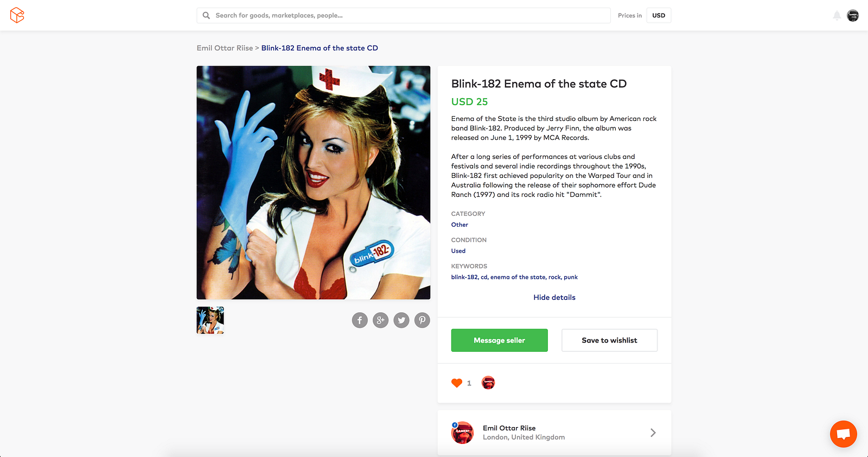Toggle the orange heart like icon
The height and width of the screenshot is (457, 868).
(x=457, y=383)
